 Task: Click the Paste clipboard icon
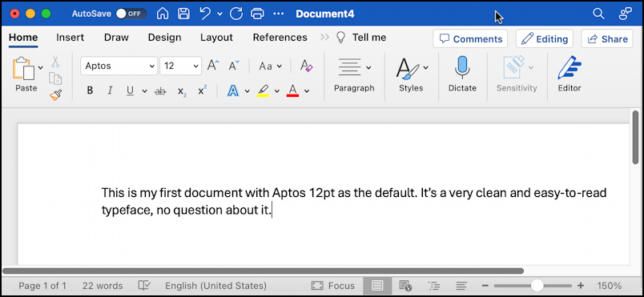[23, 68]
